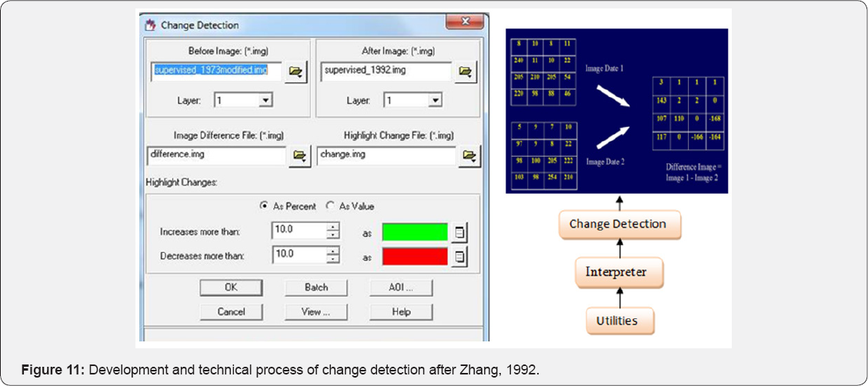Adjust the Increases more than spinner arrows
Viewport: 868px width, 386px height.
tap(332, 231)
